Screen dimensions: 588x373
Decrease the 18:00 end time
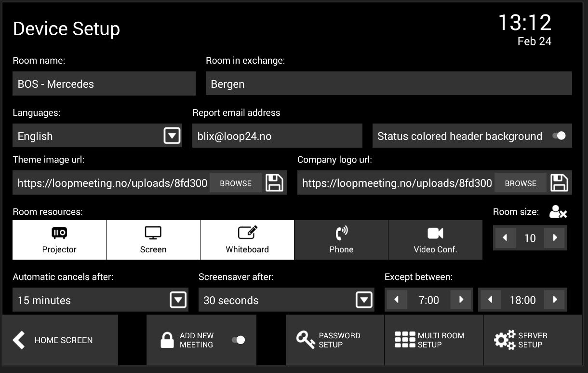pyautogui.click(x=490, y=300)
